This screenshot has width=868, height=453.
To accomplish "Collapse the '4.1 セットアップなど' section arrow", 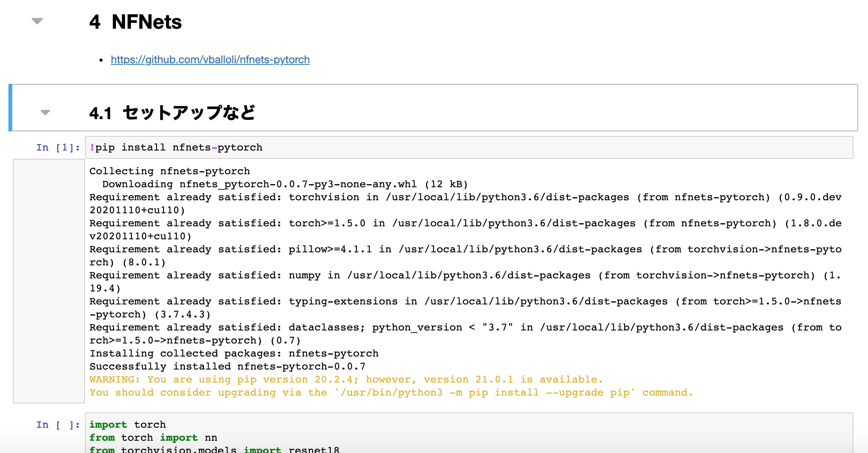I will 45,113.
